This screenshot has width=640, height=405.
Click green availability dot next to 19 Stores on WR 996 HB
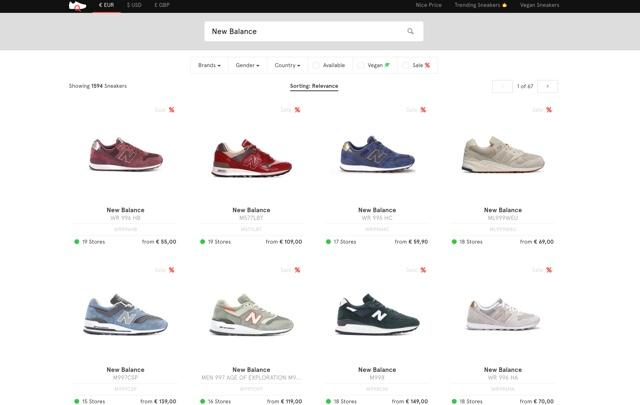coord(76,242)
